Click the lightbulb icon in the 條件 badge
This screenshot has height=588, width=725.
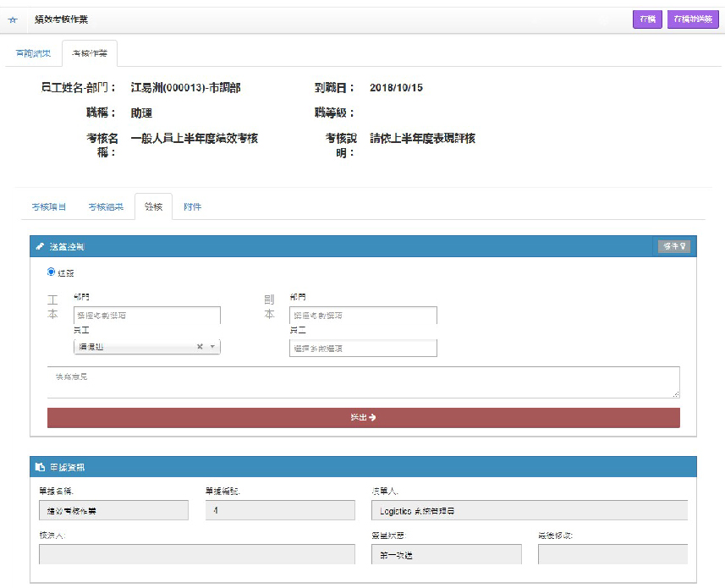(x=683, y=246)
